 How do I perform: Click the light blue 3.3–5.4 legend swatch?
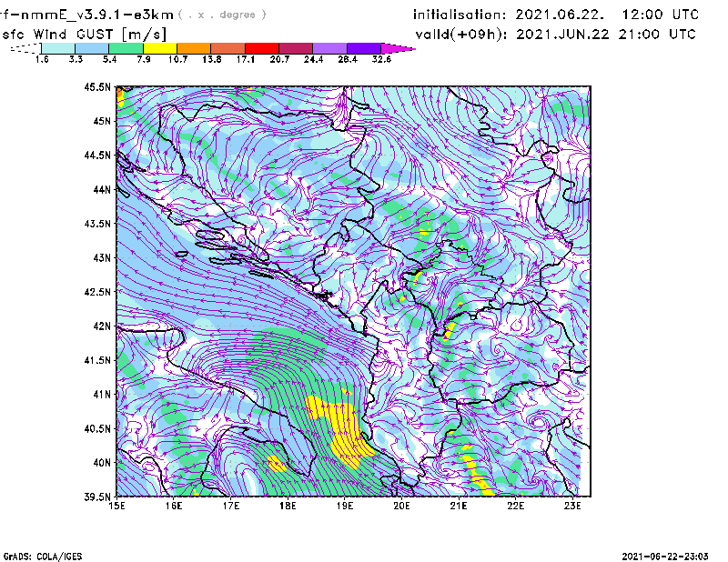92,48
